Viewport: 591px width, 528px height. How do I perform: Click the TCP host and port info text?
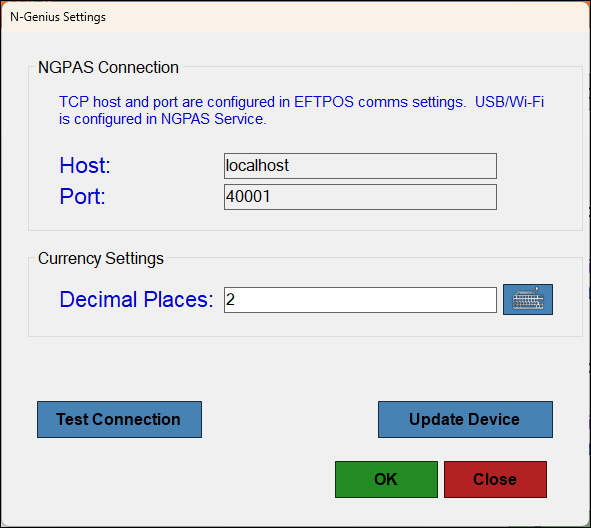click(301, 110)
